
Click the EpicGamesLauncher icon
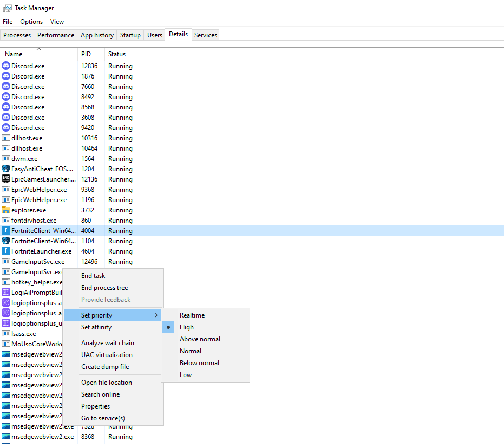click(6, 179)
